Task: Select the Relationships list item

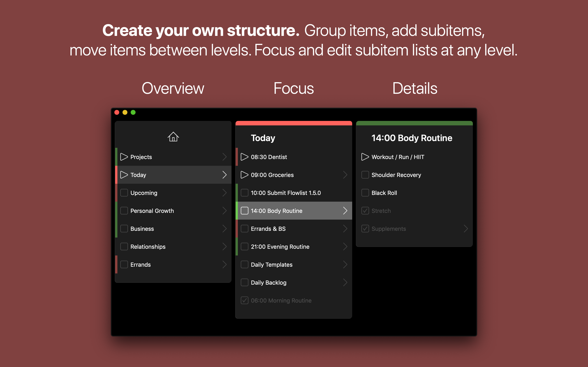Action: click(x=148, y=247)
